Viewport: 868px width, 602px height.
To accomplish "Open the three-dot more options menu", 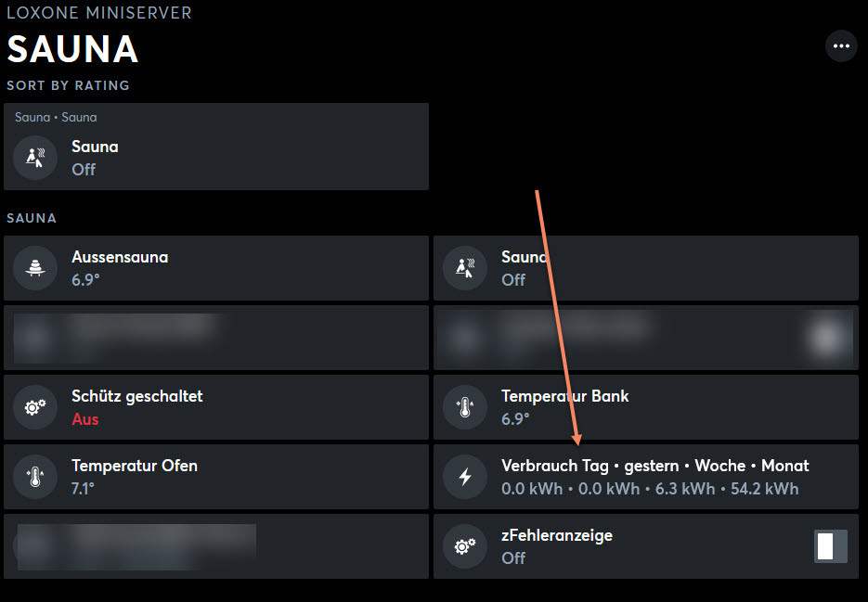I will (841, 46).
